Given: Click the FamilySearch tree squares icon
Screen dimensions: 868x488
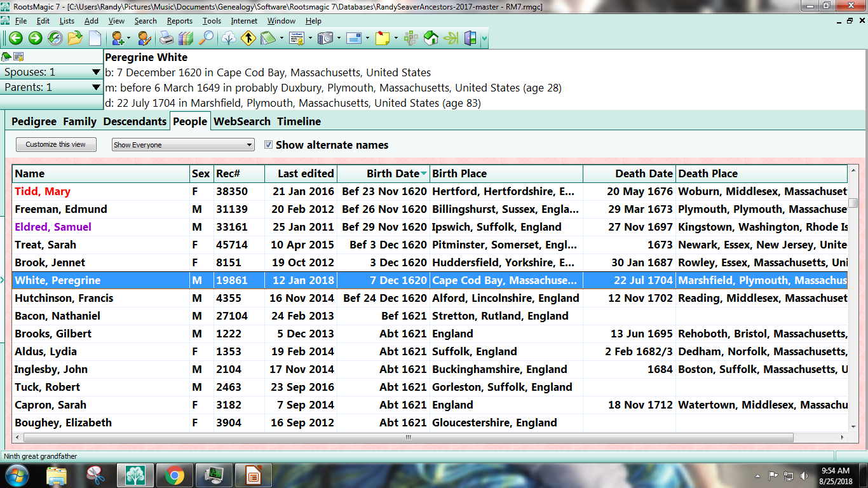Looking at the screenshot, I should [411, 38].
